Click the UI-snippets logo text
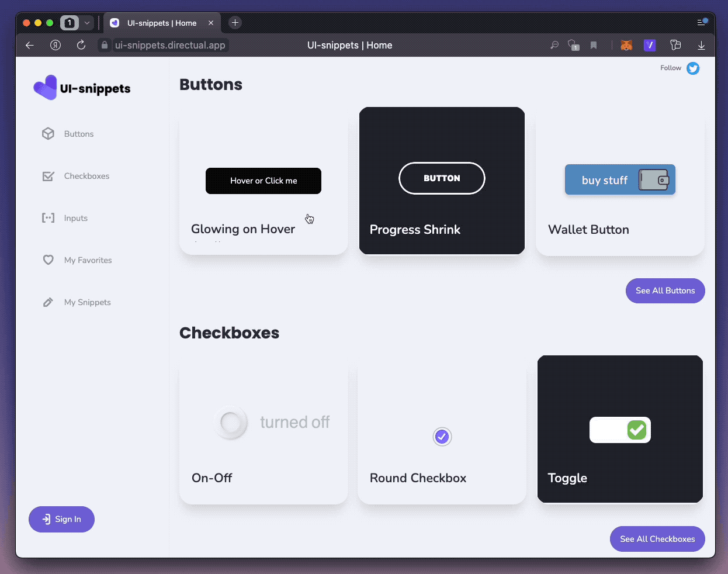The width and height of the screenshot is (728, 574). (x=95, y=89)
